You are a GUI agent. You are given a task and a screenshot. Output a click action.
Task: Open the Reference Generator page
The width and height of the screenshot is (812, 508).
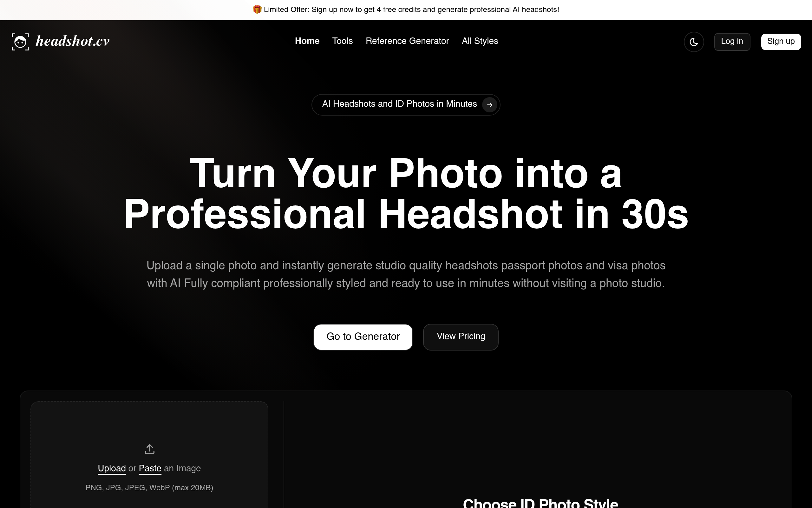[407, 41]
